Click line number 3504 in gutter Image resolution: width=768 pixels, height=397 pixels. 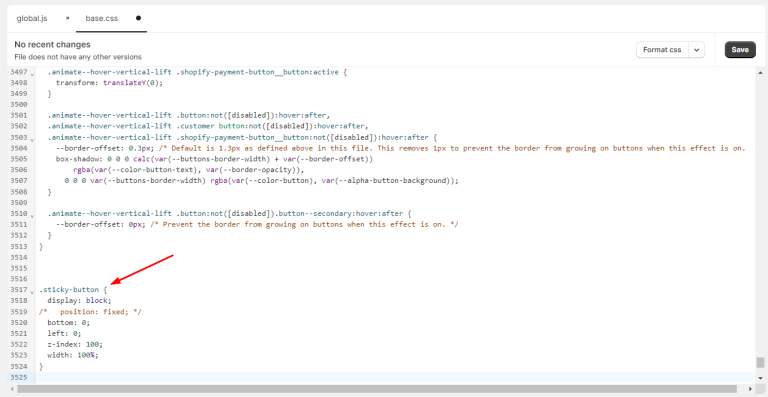point(19,148)
